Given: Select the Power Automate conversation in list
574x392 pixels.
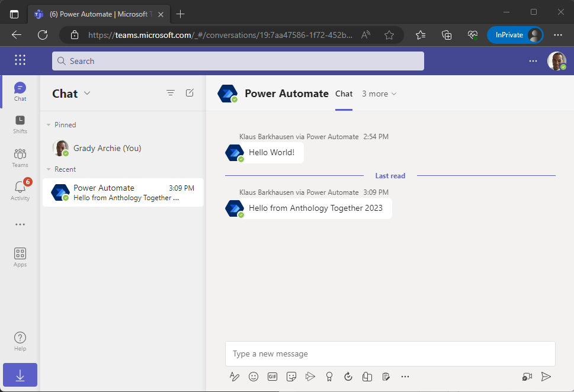Looking at the screenshot, I should pyautogui.click(x=123, y=192).
